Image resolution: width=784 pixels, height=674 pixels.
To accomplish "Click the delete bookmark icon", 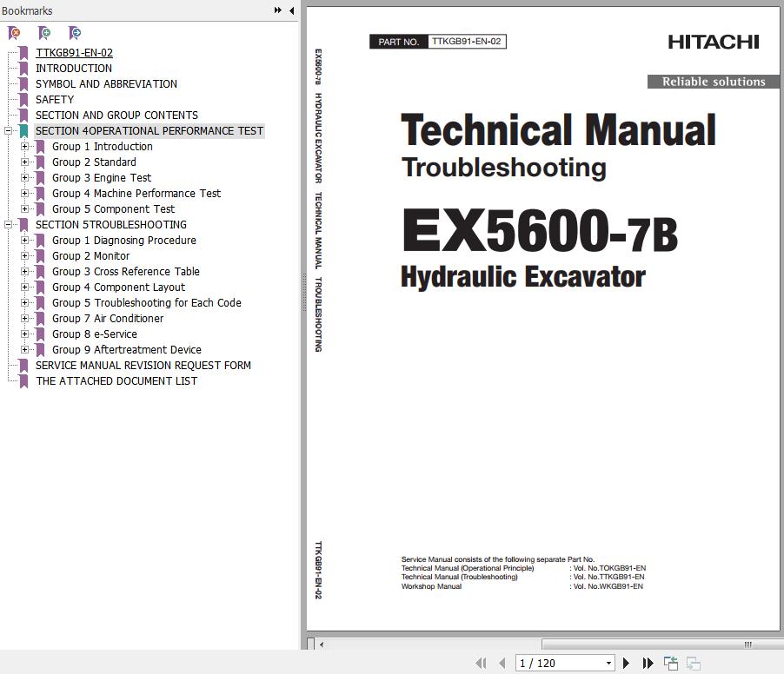I will point(14,33).
